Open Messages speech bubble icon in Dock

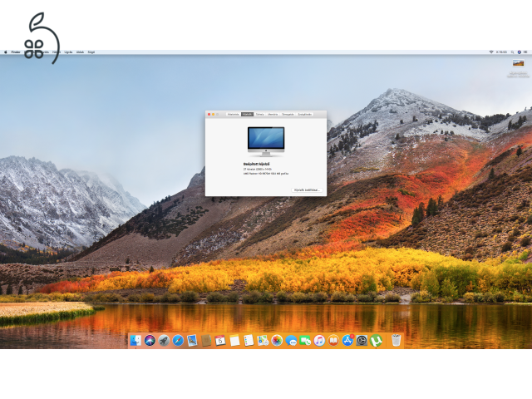pyautogui.click(x=291, y=340)
